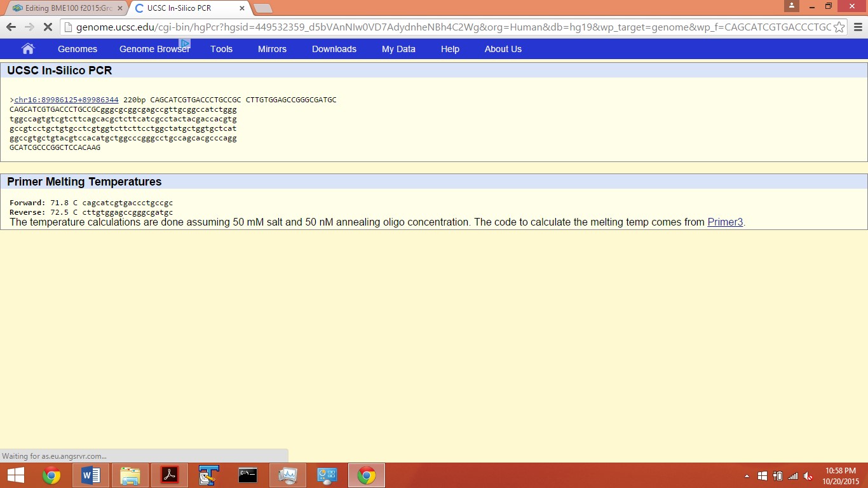Open the Genomes menu
868x488 pixels.
tap(78, 49)
